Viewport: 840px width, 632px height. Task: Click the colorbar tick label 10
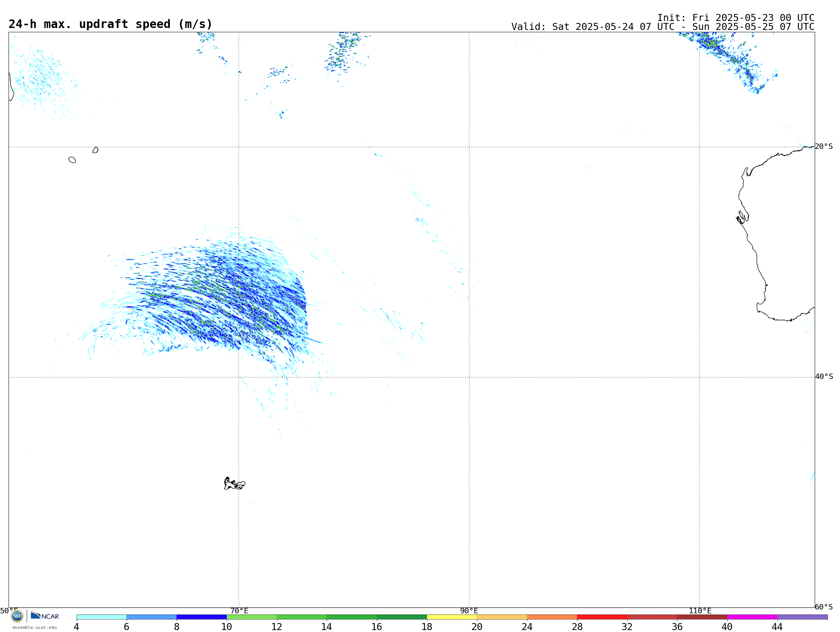point(227,627)
